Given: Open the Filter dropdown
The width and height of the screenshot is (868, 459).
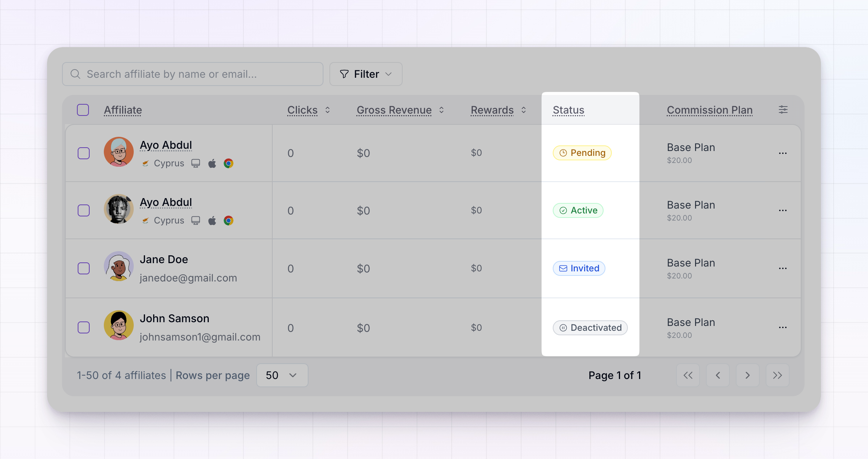Looking at the screenshot, I should tap(366, 74).
